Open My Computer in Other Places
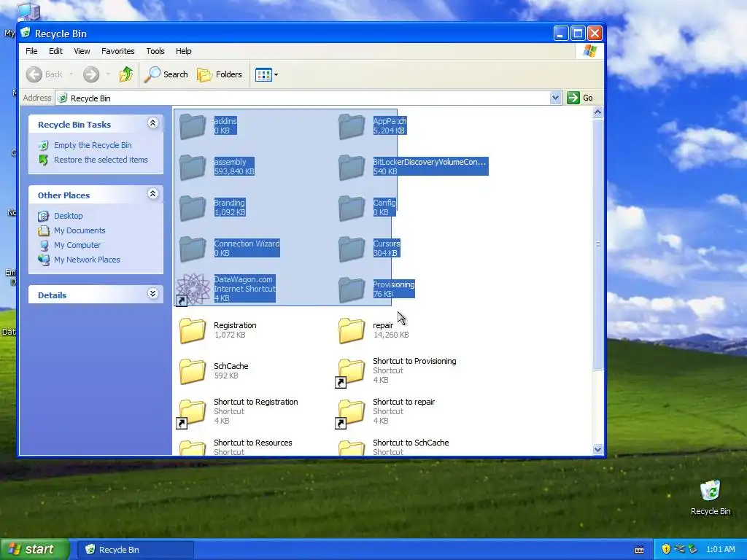 click(x=77, y=245)
